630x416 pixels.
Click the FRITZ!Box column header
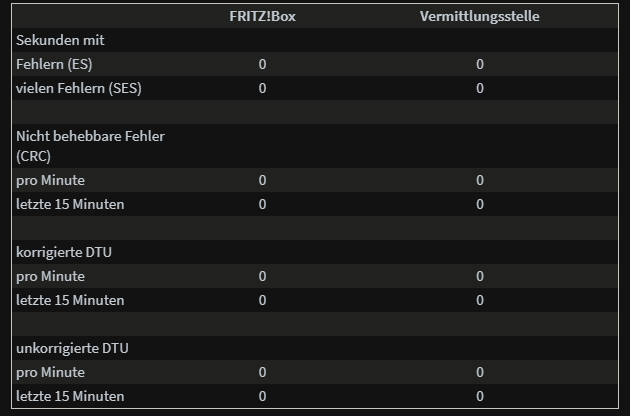click(x=262, y=16)
